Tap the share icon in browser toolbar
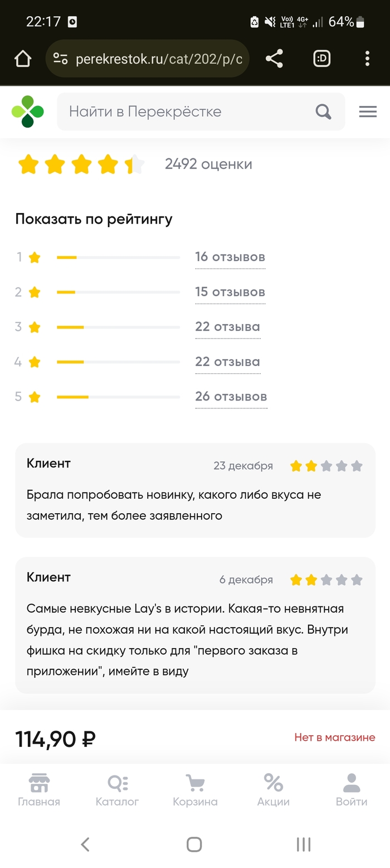 click(x=274, y=59)
